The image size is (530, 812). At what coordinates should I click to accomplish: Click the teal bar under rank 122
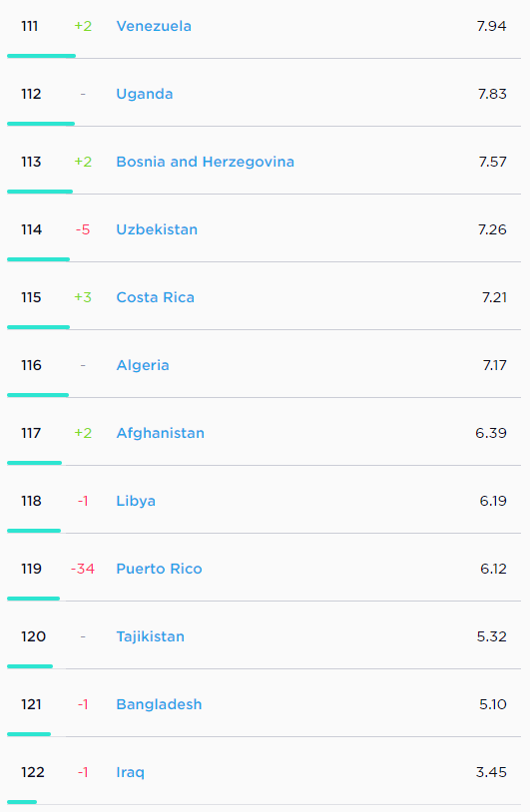22,802
